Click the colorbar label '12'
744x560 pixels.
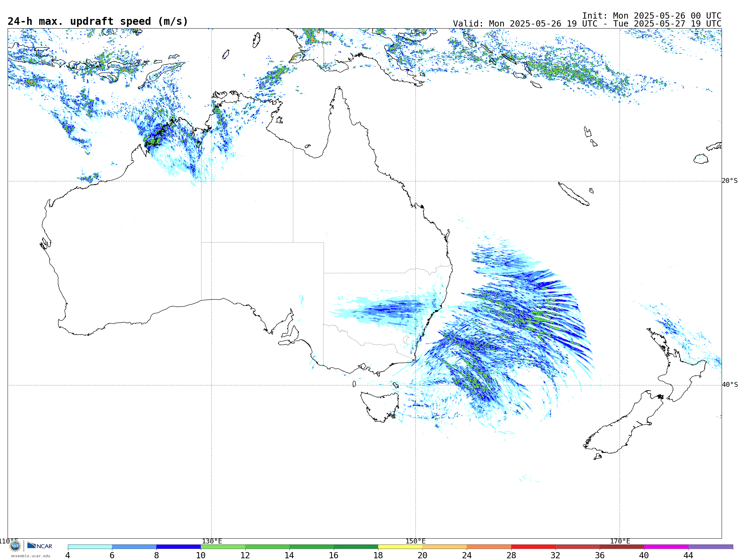click(245, 555)
